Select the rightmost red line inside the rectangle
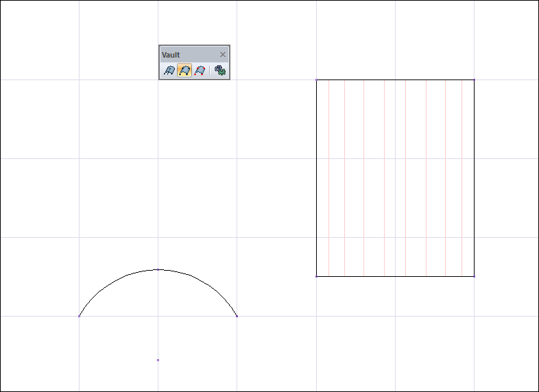Viewport: 539px width, 392px height. (x=462, y=178)
